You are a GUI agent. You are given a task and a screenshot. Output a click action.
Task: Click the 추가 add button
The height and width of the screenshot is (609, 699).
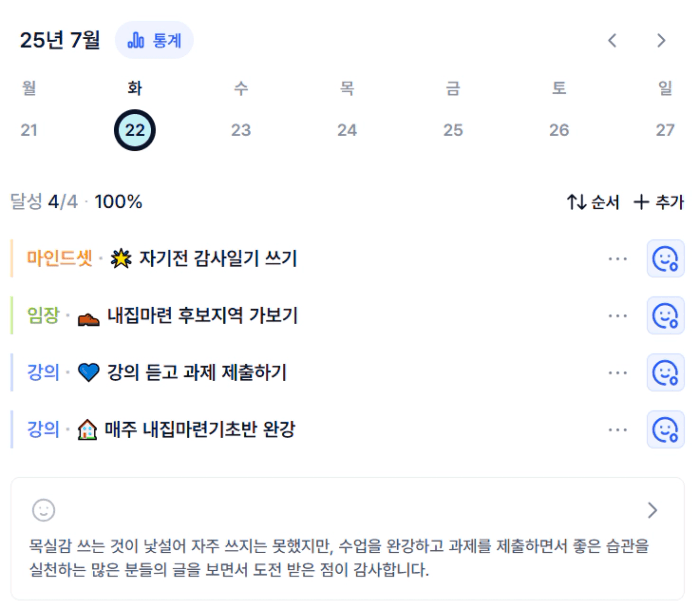point(658,202)
